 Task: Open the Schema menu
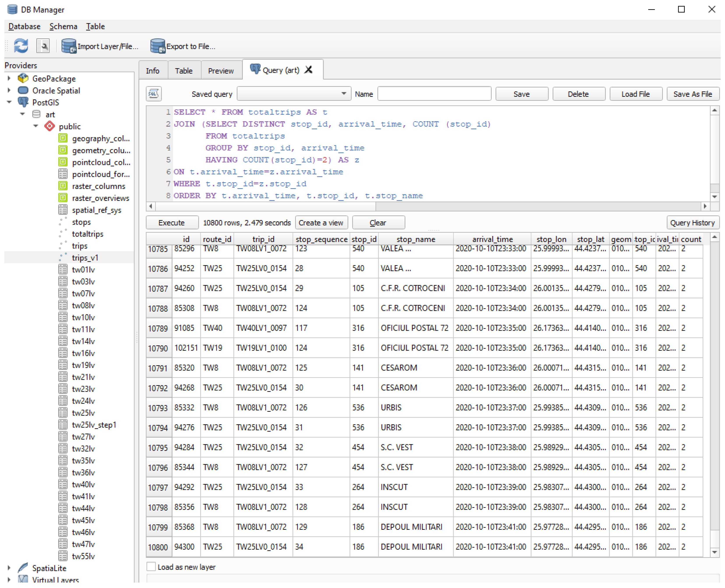[x=63, y=26]
